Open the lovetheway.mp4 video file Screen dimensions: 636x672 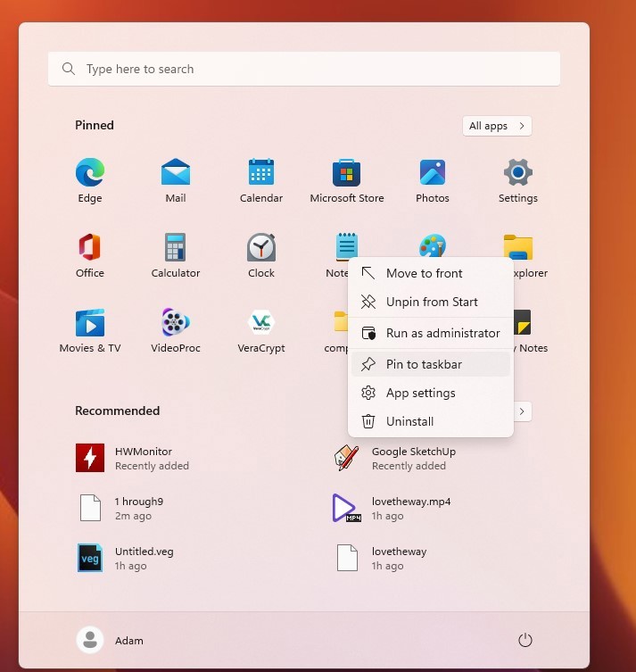pyautogui.click(x=346, y=508)
